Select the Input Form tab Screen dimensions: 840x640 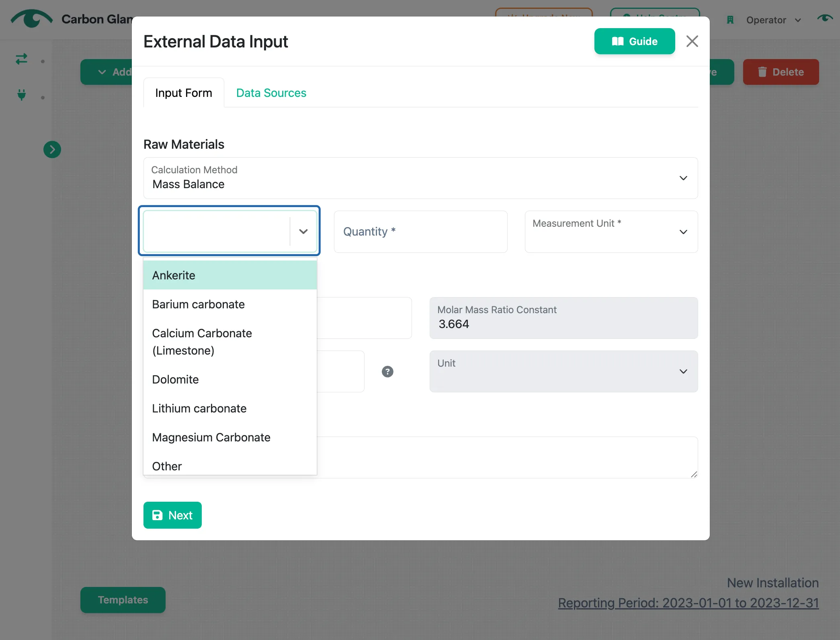[x=184, y=93]
